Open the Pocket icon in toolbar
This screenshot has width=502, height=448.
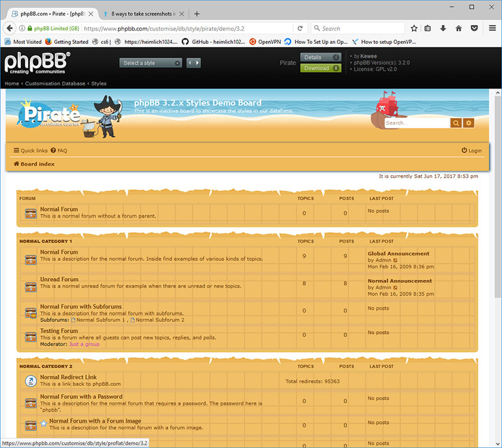[474, 28]
